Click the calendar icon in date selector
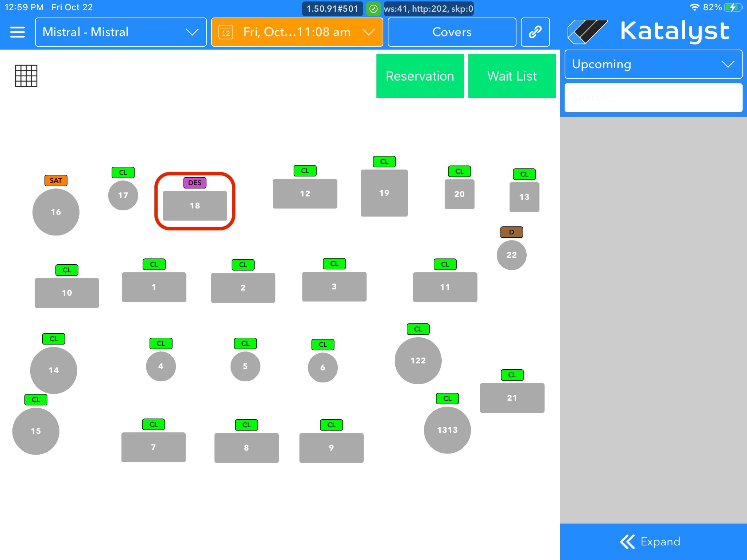747x560 pixels. coord(226,32)
